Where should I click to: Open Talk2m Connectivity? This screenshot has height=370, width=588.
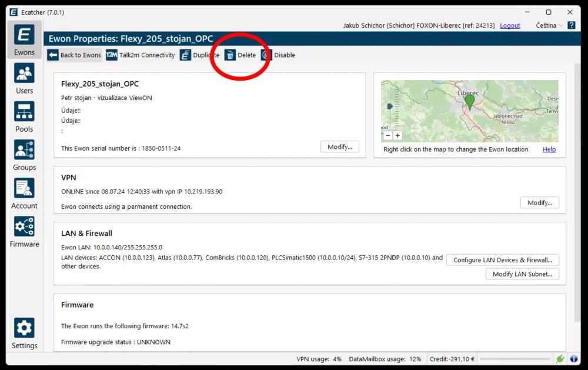click(x=141, y=55)
